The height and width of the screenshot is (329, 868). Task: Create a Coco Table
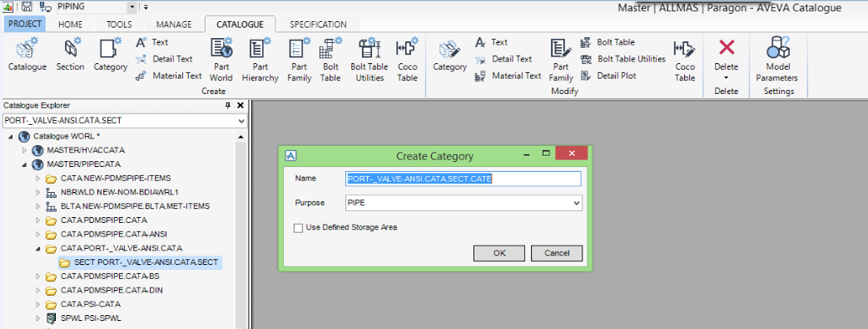408,60
